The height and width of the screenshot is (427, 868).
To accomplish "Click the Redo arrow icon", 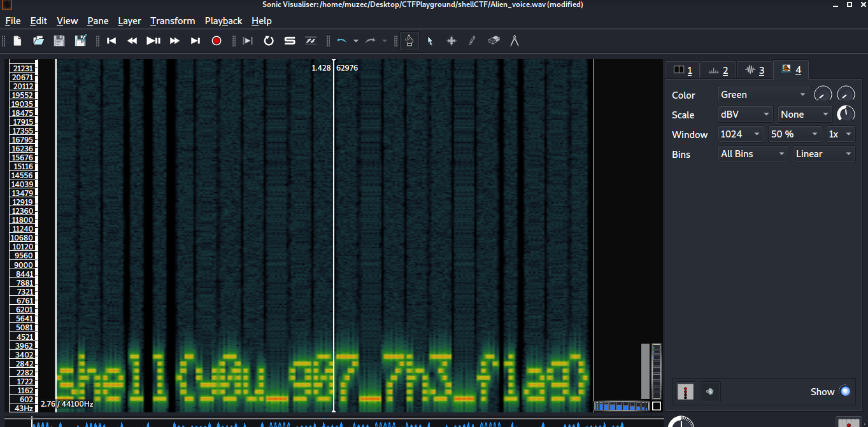I will pyautogui.click(x=370, y=41).
